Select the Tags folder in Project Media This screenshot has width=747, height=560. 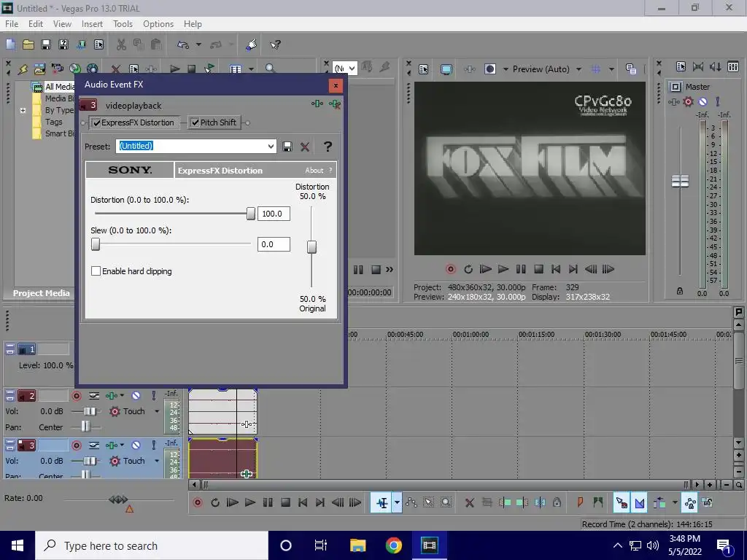54,122
